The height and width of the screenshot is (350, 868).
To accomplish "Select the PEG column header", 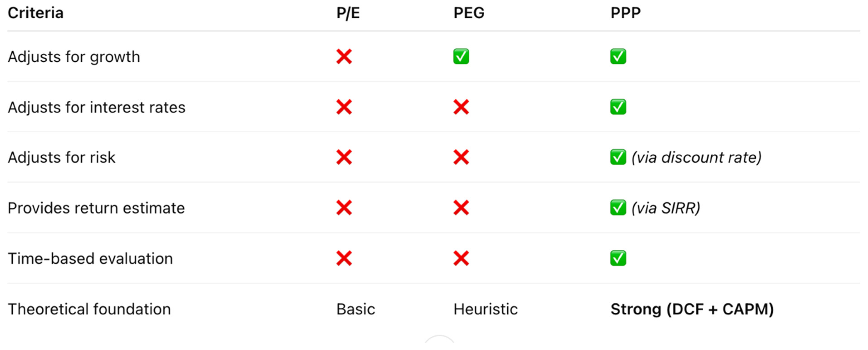I will (469, 13).
